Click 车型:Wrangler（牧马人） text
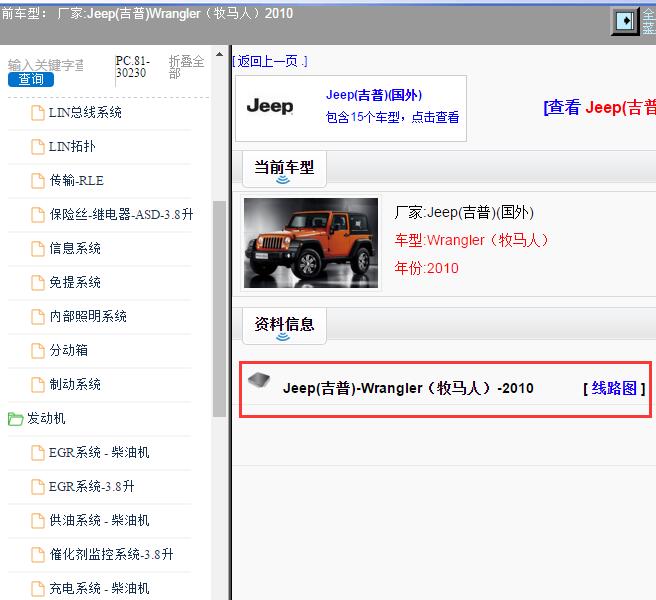656x600 pixels. (472, 240)
